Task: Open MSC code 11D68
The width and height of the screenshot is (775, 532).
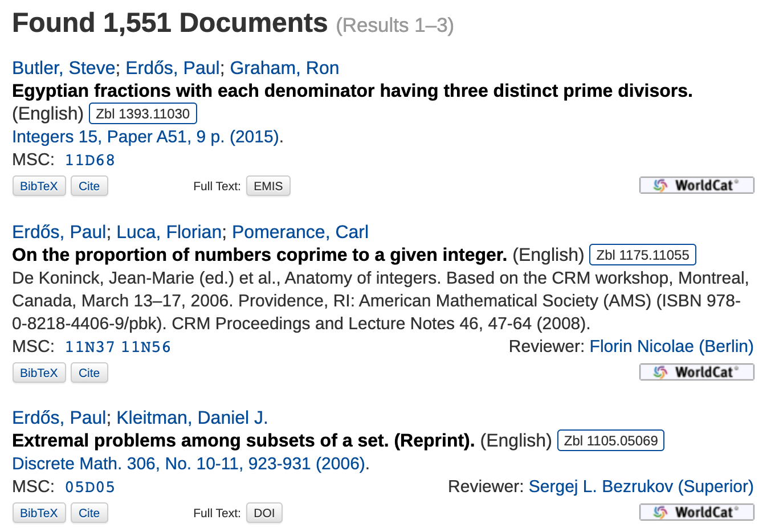Action: (x=90, y=160)
